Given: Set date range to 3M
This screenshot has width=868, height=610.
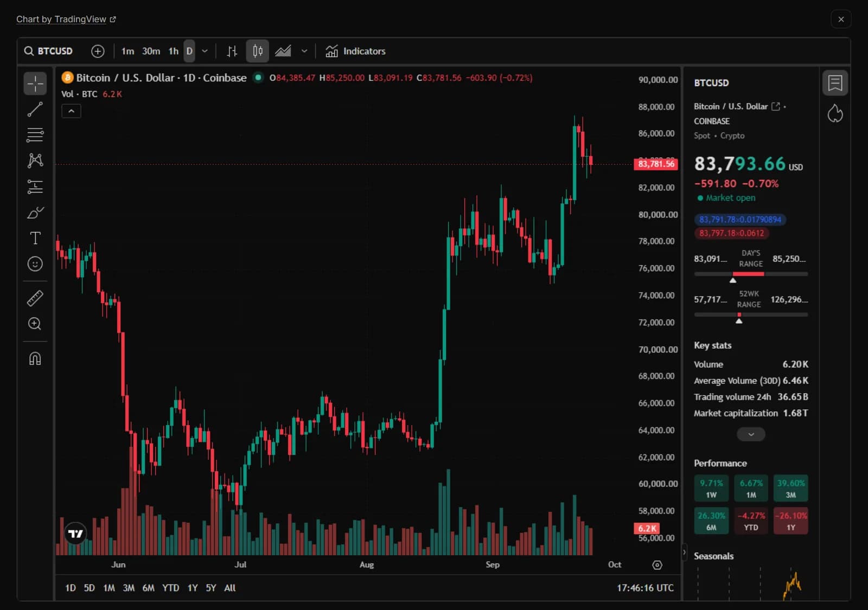Looking at the screenshot, I should coord(129,588).
